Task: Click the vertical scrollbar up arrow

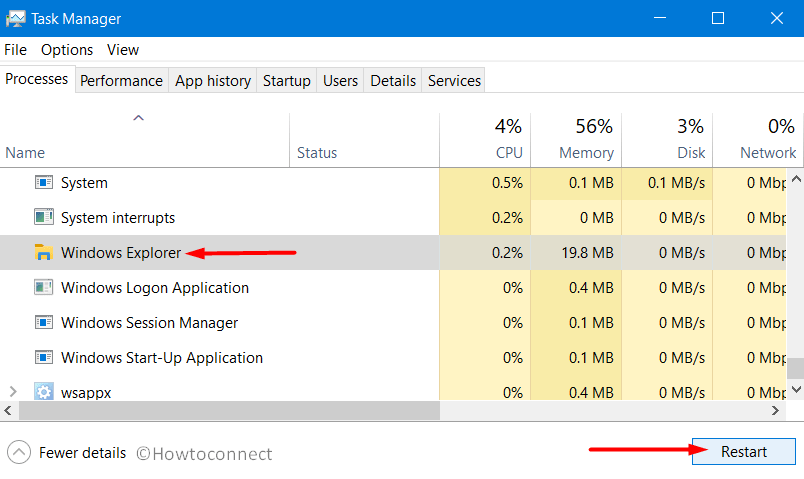Action: (796, 179)
